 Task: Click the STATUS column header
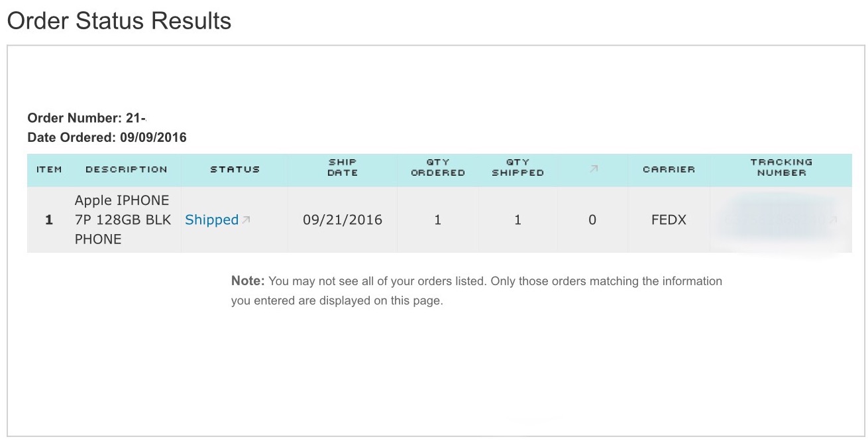point(235,170)
